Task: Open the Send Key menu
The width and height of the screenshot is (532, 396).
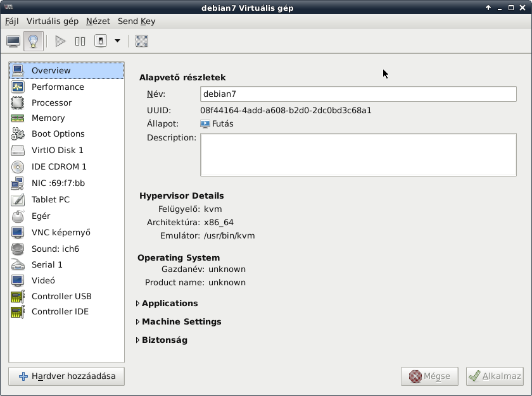Action: pos(136,21)
